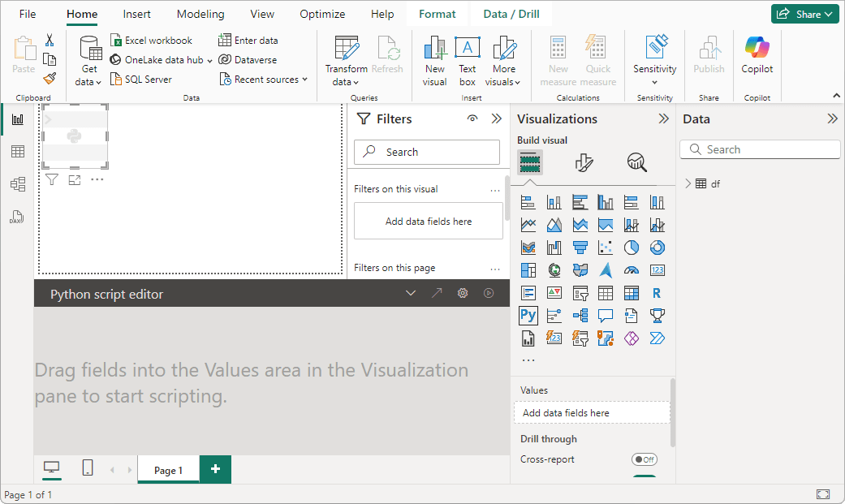Switch to the Insert ribbon tab

(x=136, y=14)
